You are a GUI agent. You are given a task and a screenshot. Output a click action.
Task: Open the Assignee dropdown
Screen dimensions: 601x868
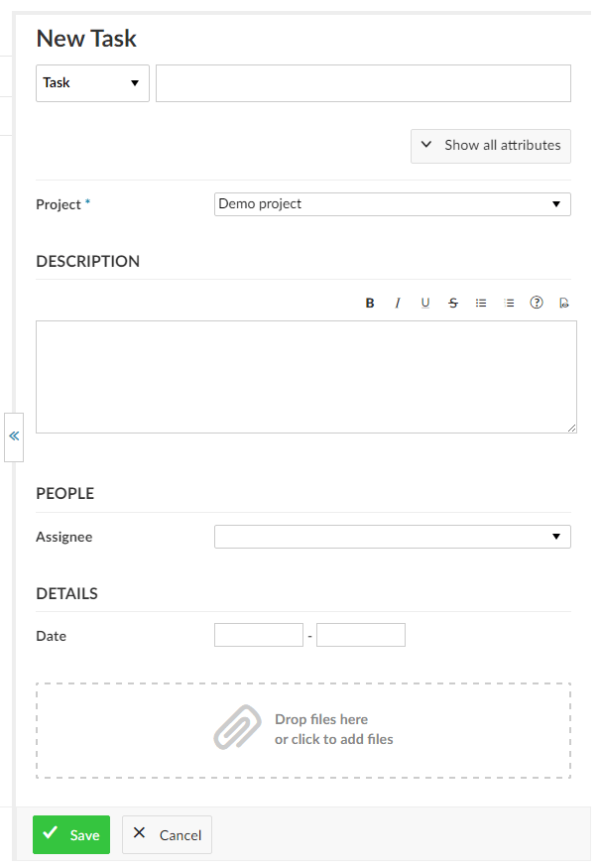392,537
